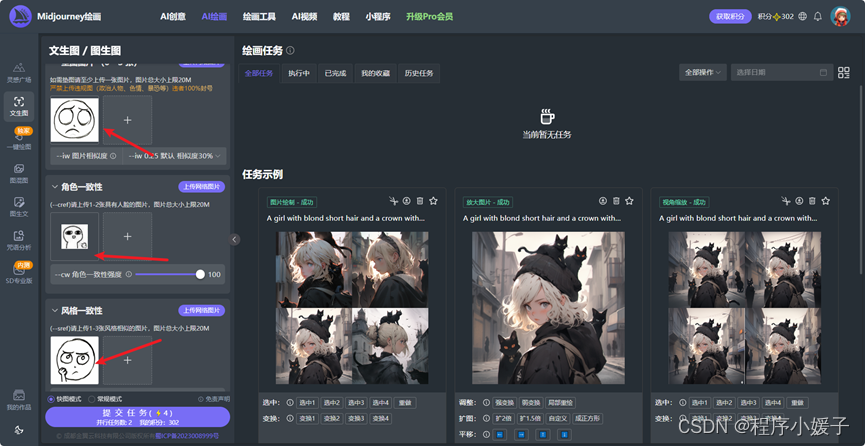Switch to the 执行中 tab
This screenshot has height=446, width=865.
pos(299,73)
